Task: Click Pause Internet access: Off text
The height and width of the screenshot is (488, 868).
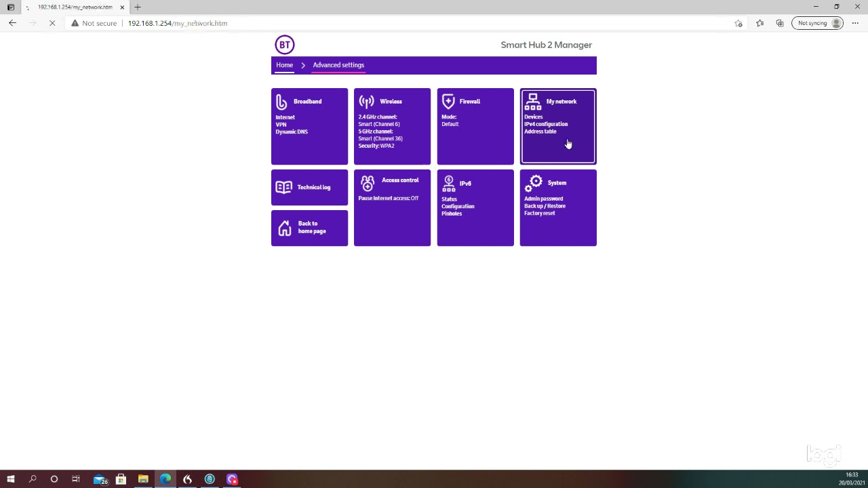Action: point(389,199)
